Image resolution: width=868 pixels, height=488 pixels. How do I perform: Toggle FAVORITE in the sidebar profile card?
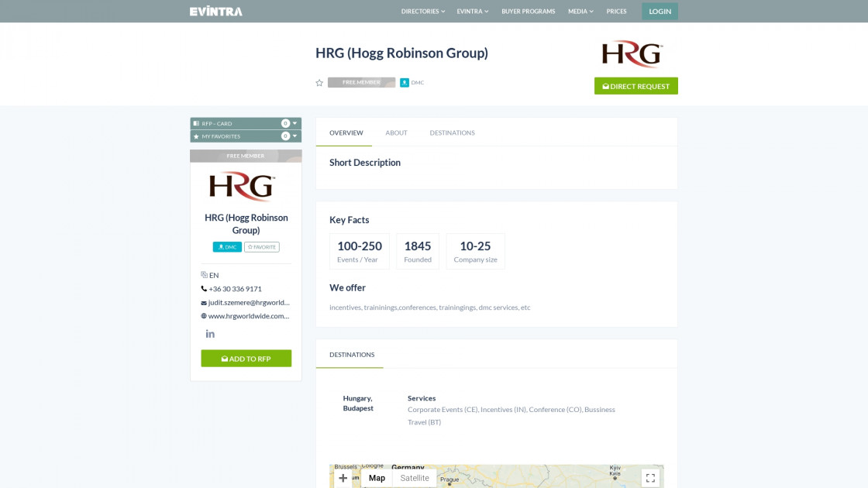click(262, 246)
